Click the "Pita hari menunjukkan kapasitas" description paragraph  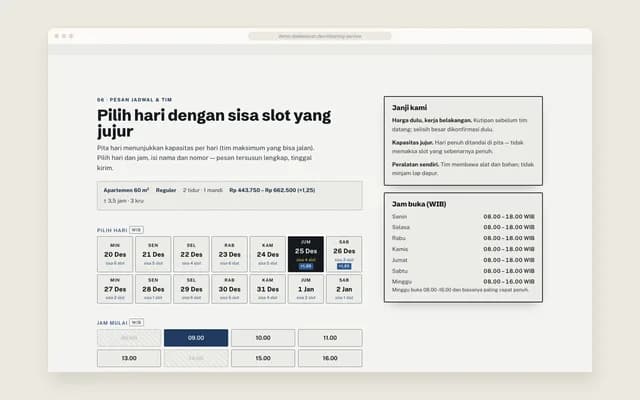[205, 158]
